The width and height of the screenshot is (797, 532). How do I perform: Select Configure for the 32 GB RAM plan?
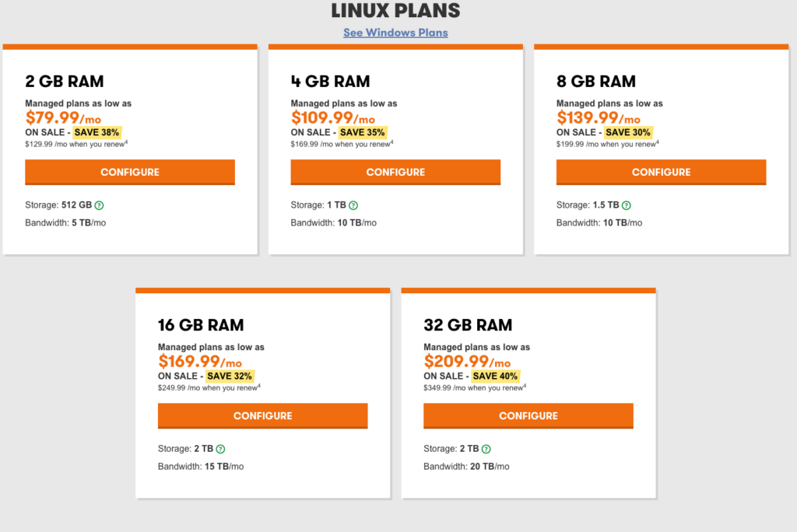pyautogui.click(x=528, y=415)
